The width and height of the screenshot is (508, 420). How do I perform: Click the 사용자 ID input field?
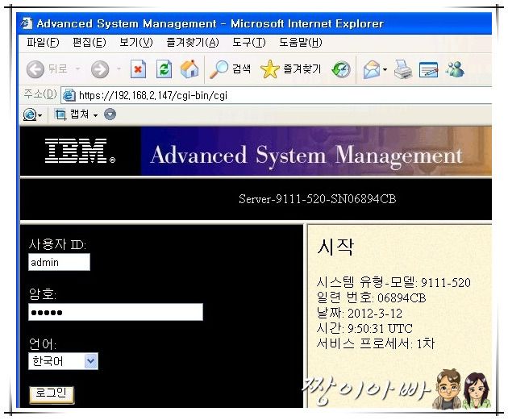(59, 262)
